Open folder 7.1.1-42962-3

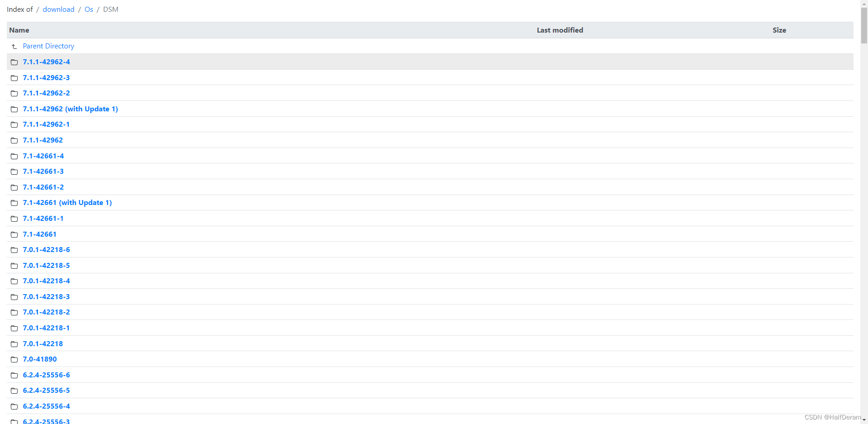[47, 78]
